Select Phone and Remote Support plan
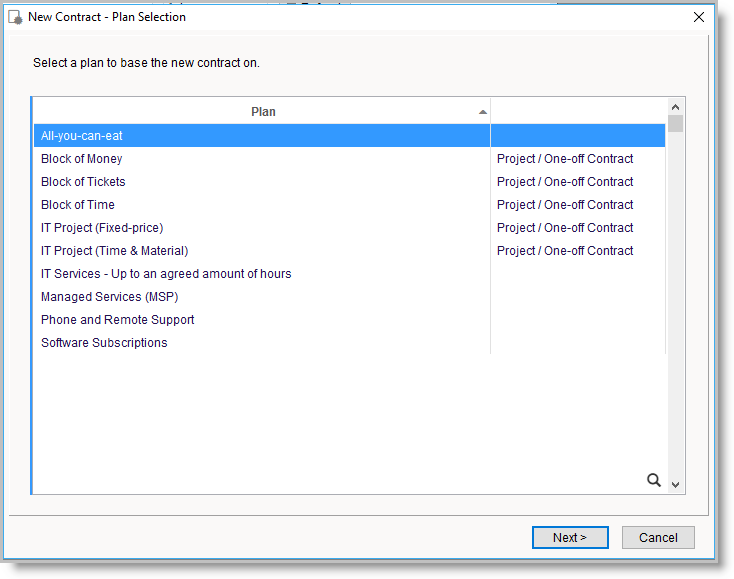The image size is (734, 579). [118, 320]
